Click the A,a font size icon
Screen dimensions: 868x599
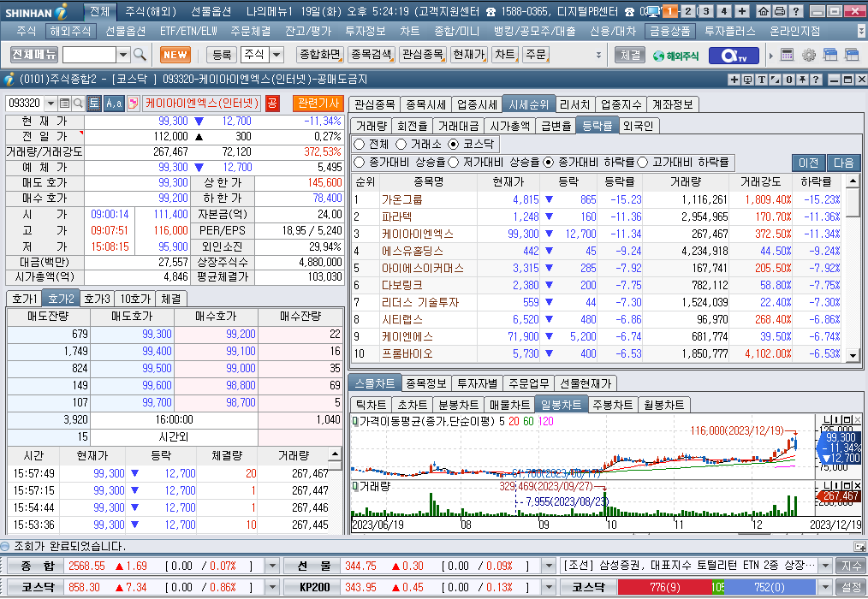(x=114, y=103)
